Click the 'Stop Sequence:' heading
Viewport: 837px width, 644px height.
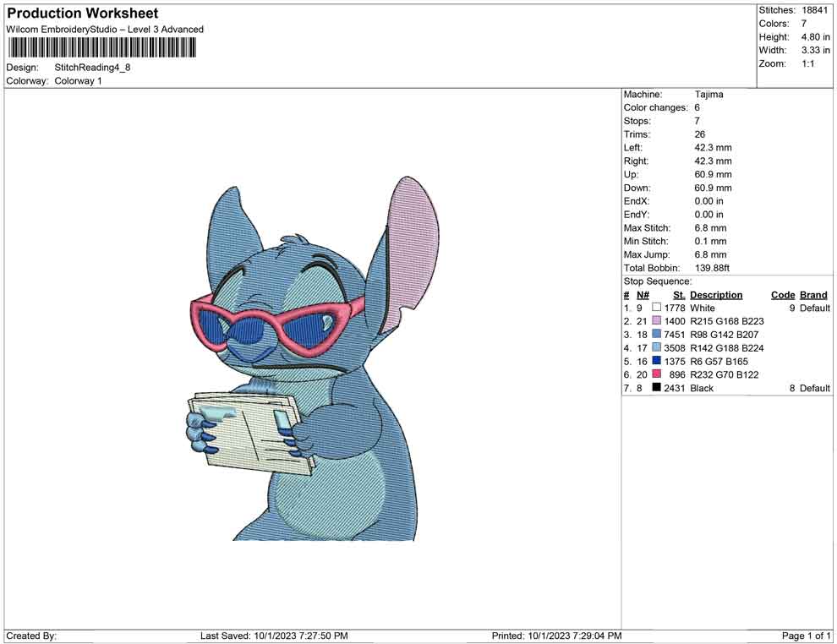pos(658,281)
